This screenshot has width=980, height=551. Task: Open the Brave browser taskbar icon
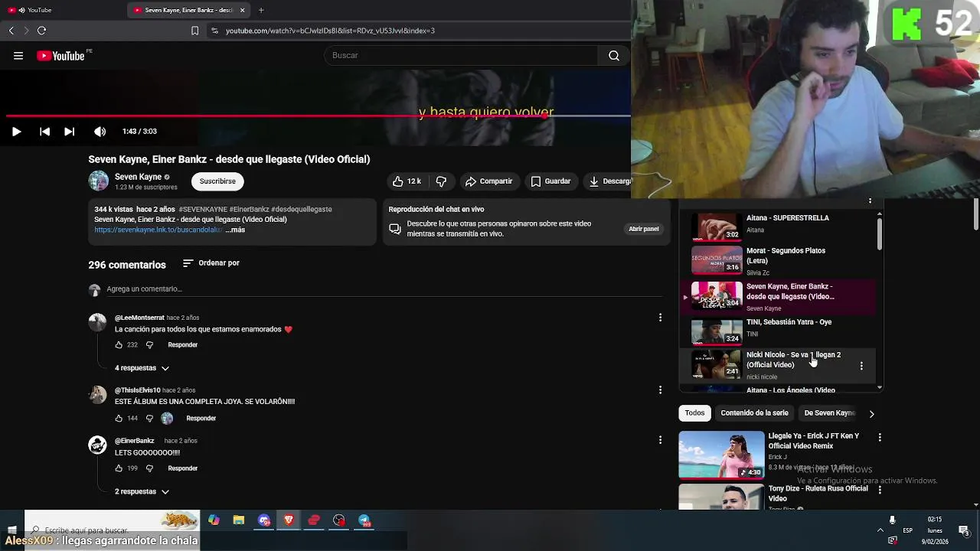point(289,520)
